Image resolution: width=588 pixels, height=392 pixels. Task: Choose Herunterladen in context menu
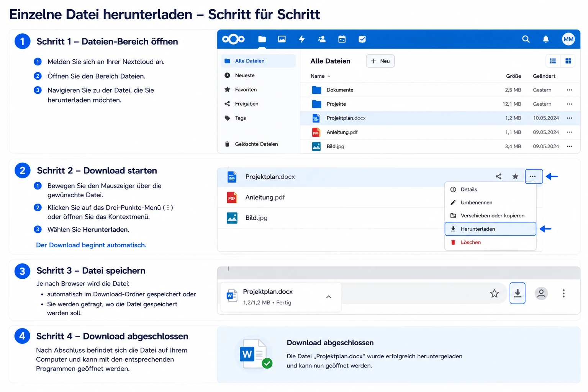click(490, 229)
